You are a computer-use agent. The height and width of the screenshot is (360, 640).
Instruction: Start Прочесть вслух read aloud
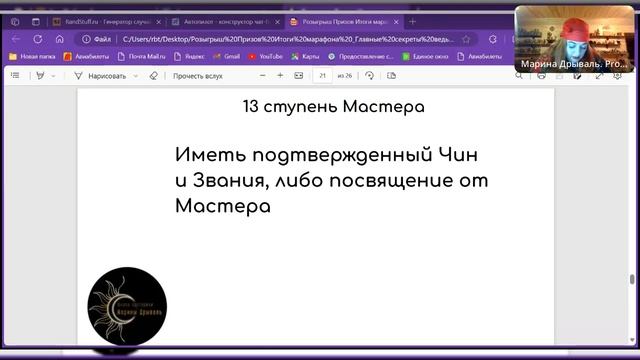(x=198, y=76)
